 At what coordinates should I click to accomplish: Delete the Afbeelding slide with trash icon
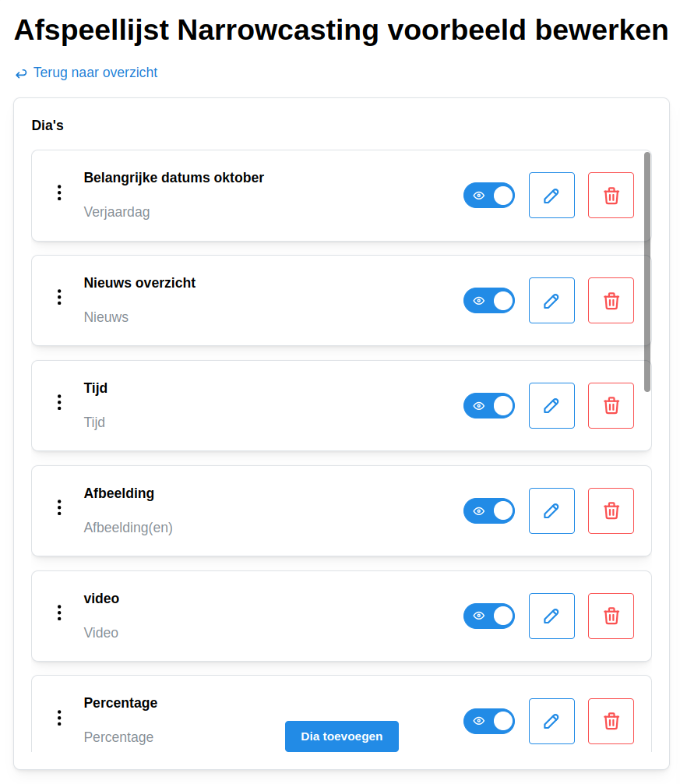(611, 510)
